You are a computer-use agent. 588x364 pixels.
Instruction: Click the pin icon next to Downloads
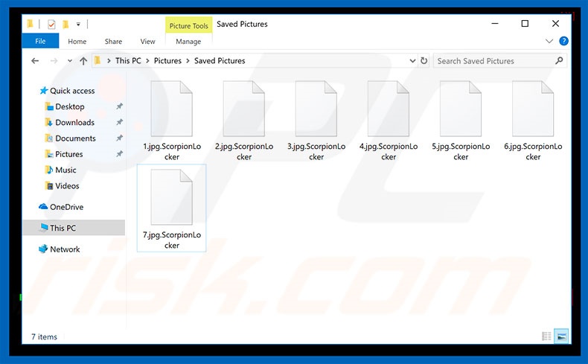coord(119,122)
